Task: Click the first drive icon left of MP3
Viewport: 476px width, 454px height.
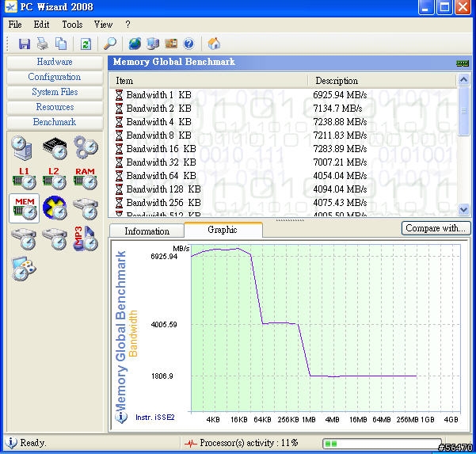Action: (24, 238)
